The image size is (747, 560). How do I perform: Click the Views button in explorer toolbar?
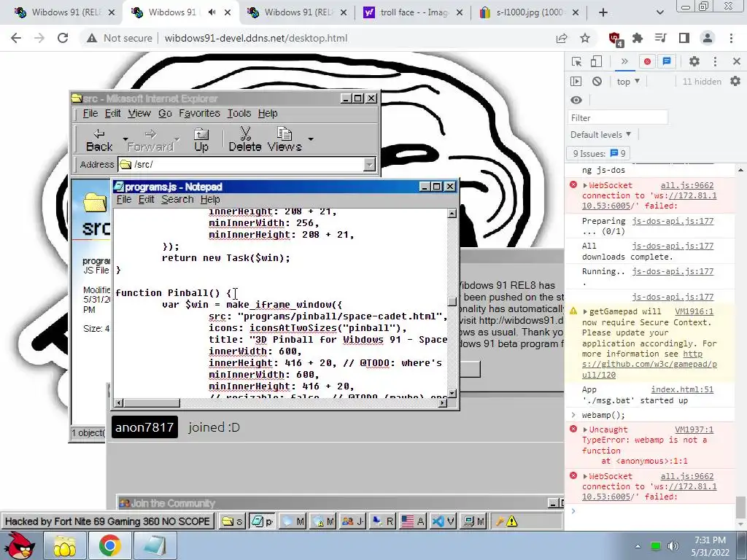(x=285, y=139)
